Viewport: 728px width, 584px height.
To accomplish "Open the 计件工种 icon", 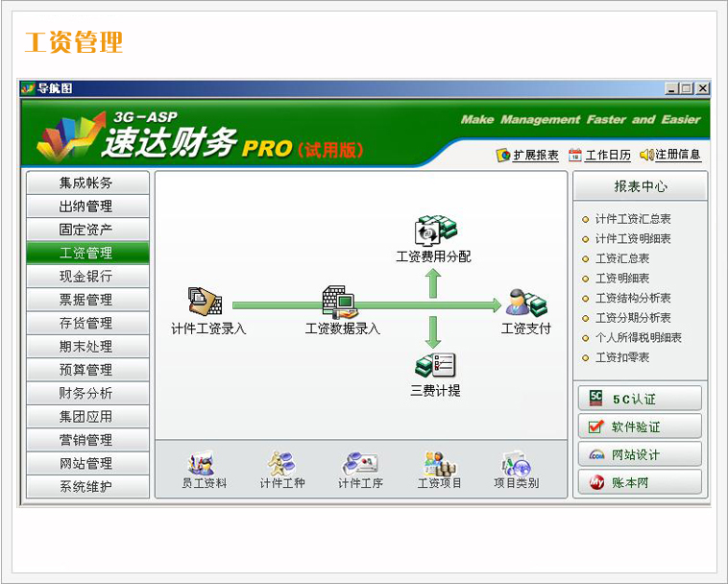I will [x=281, y=463].
